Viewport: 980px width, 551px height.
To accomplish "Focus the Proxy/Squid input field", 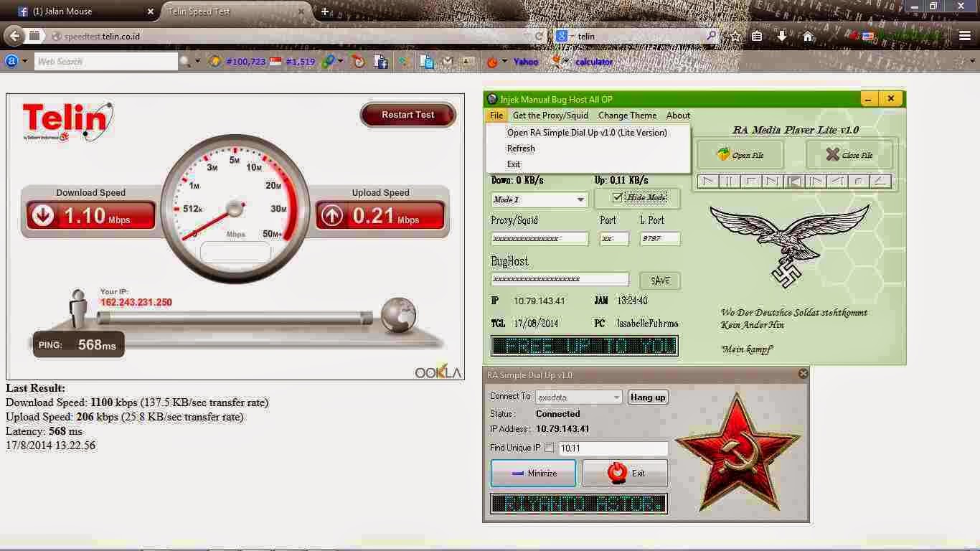I will point(540,239).
